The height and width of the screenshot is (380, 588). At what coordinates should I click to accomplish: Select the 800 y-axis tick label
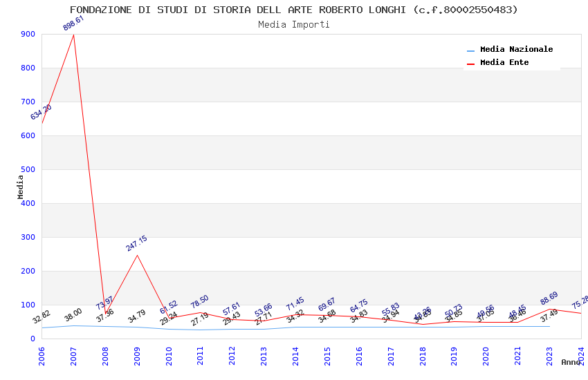coord(28,68)
